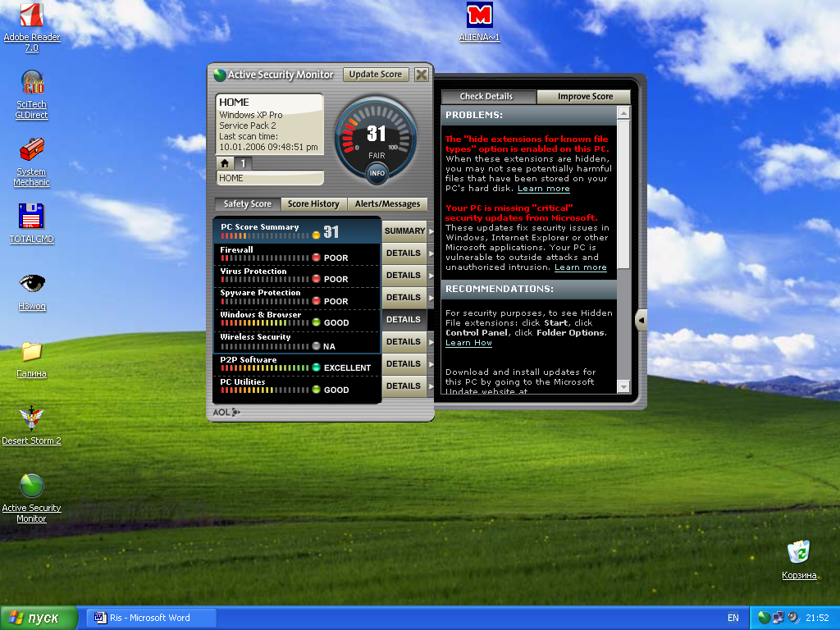Open the Галина folder
The height and width of the screenshot is (630, 840).
coord(32,360)
